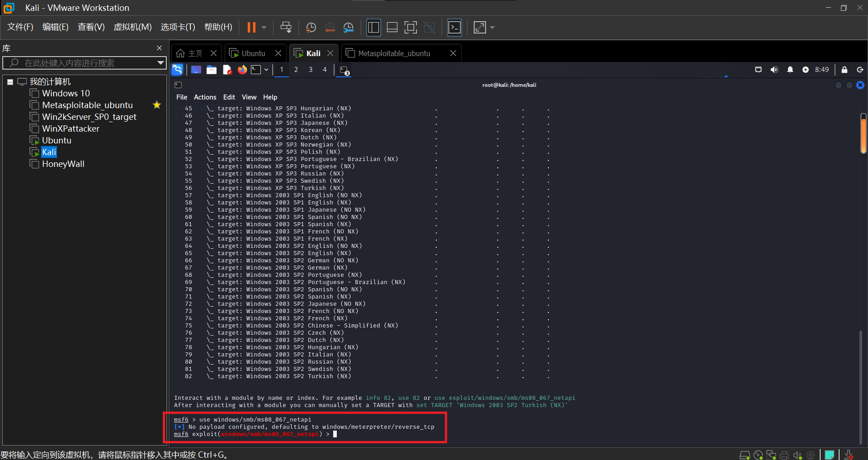
Task: Toggle the library sidebar view
Action: point(373,28)
